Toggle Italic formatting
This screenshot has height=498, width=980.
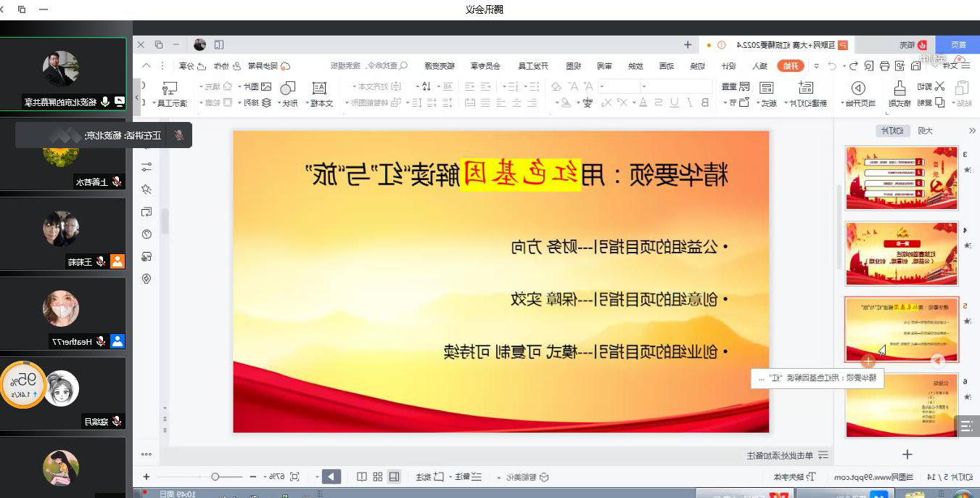coord(691,102)
